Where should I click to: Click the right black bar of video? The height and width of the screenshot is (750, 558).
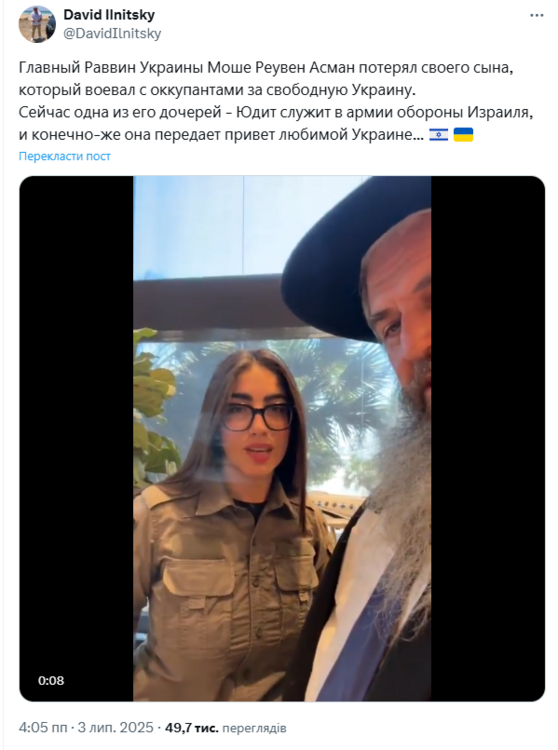[x=488, y=439]
